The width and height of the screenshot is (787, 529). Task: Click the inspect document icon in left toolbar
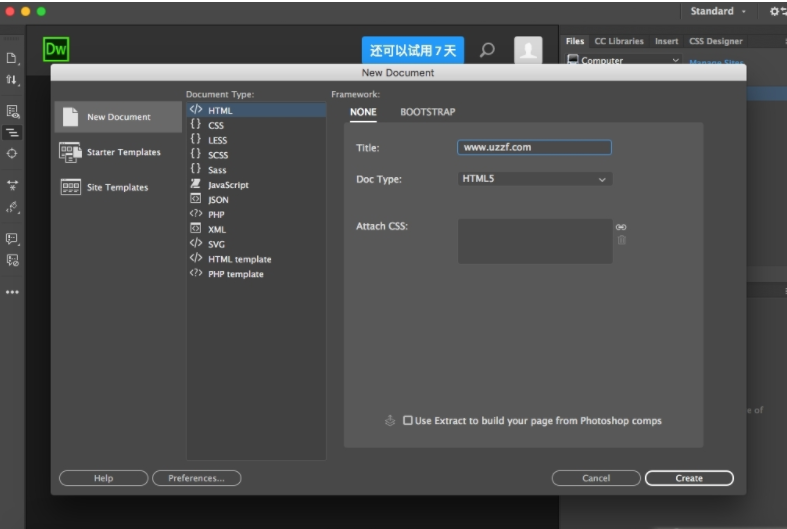point(12,111)
